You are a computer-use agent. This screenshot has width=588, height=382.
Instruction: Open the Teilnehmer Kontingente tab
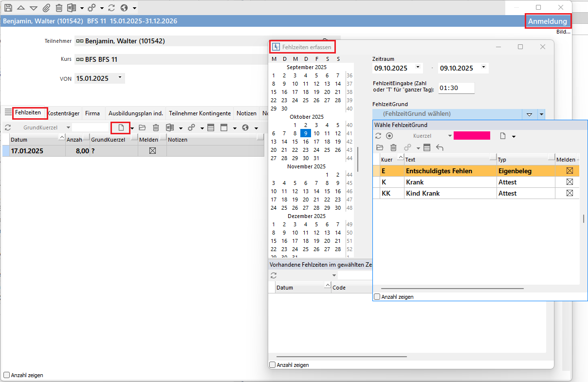pyautogui.click(x=200, y=113)
